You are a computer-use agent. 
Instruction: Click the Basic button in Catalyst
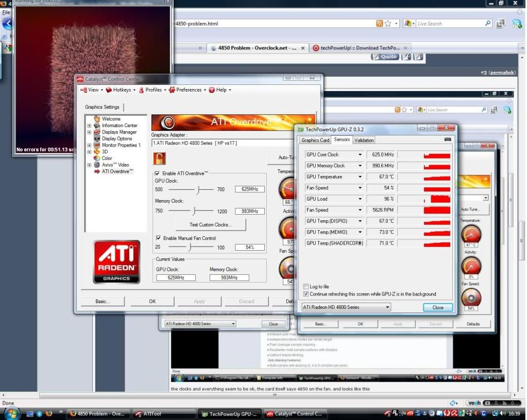103,301
